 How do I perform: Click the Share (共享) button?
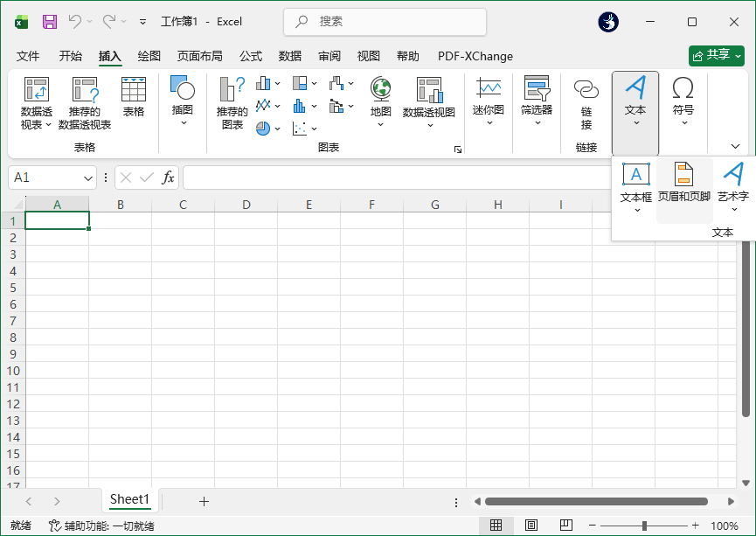click(716, 55)
